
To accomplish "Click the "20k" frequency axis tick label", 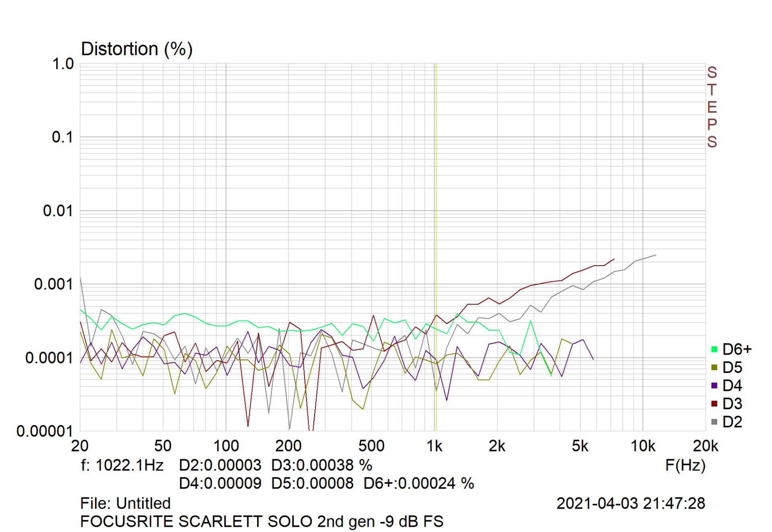I will click(x=706, y=446).
